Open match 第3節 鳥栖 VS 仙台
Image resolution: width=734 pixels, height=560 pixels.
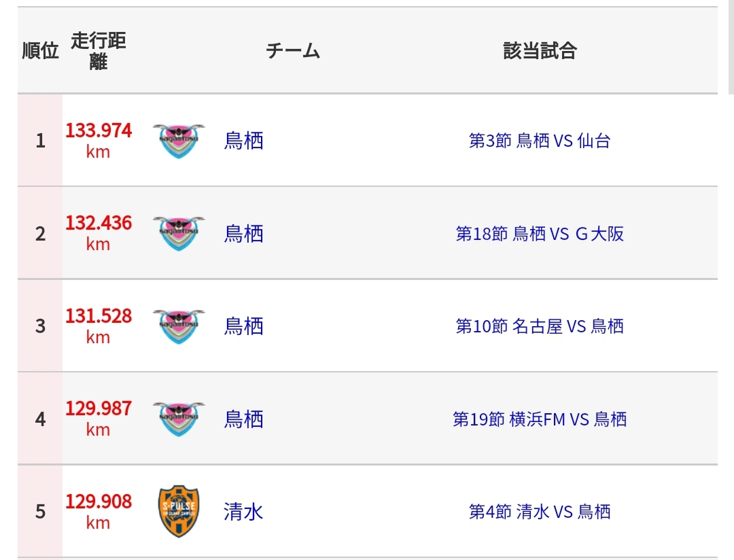point(540,141)
